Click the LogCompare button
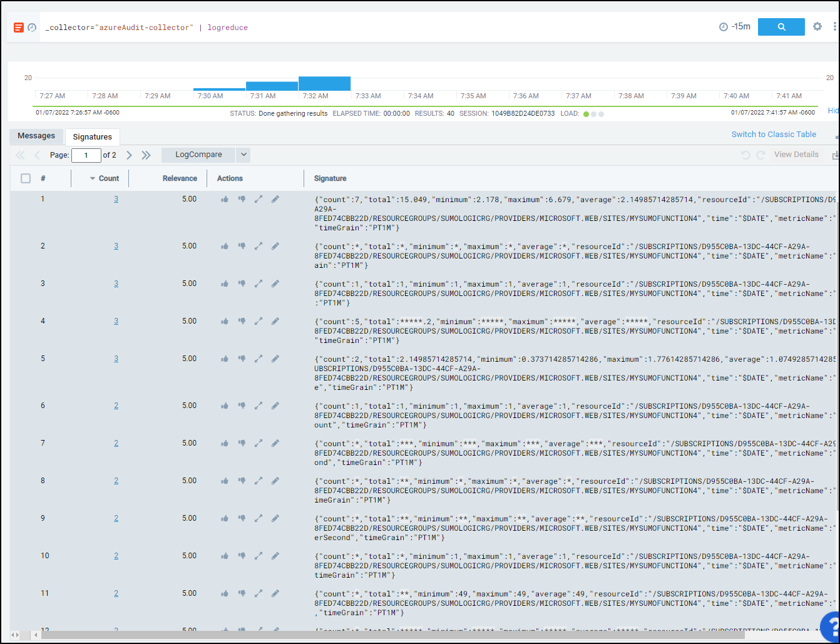Image resolution: width=840 pixels, height=644 pixels. pos(198,155)
